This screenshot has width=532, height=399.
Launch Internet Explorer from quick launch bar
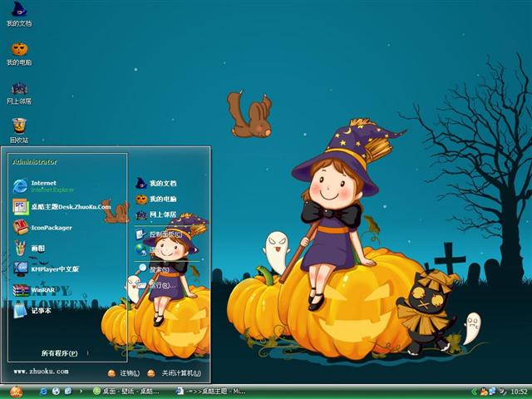pos(43,392)
